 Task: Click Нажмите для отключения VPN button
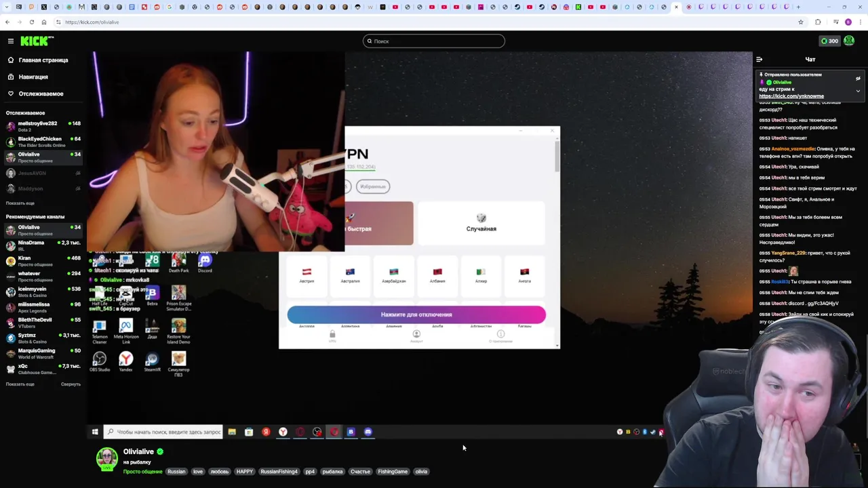[416, 314]
